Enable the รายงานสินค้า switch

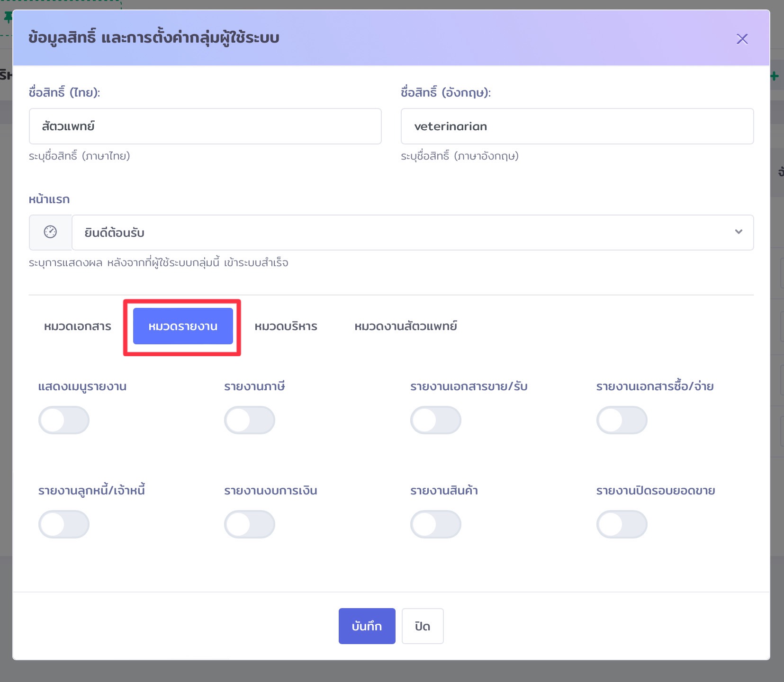[436, 524]
